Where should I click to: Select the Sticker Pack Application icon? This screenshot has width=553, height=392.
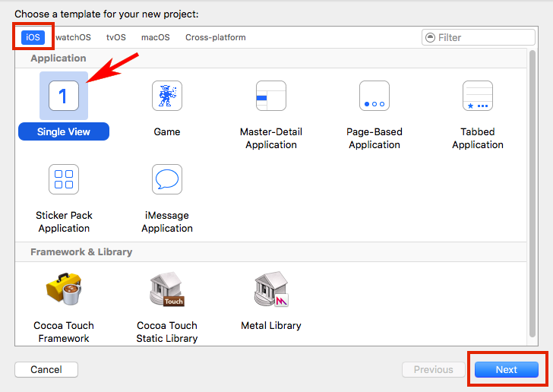[x=64, y=179]
